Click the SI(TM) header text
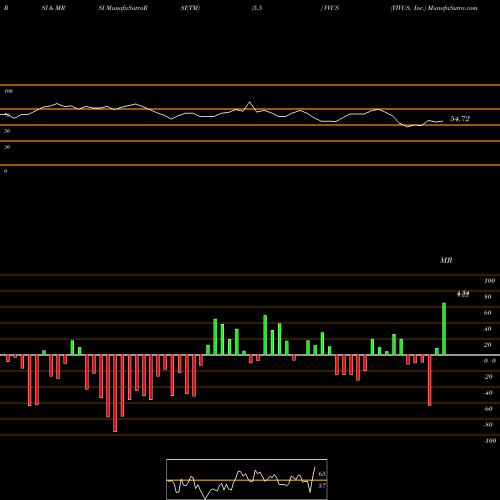 190,8
